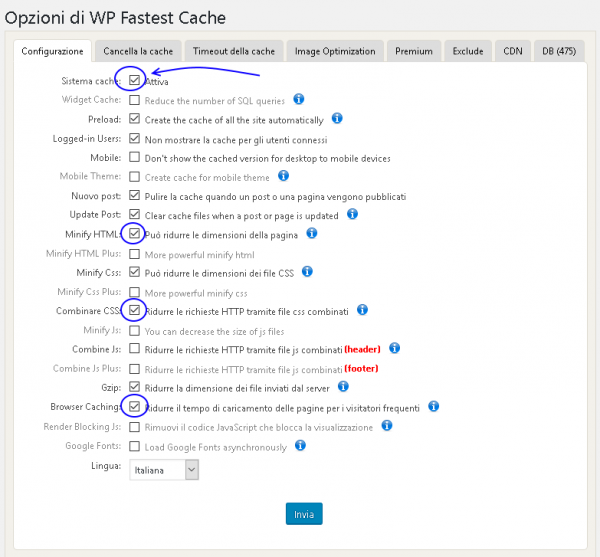Enable Render Blocking Js checkbox
This screenshot has width=600, height=557.
tap(134, 427)
